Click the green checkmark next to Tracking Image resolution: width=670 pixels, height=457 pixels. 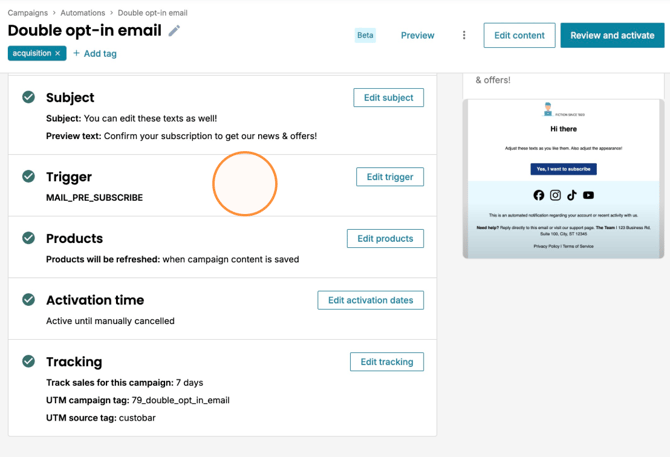[29, 361]
